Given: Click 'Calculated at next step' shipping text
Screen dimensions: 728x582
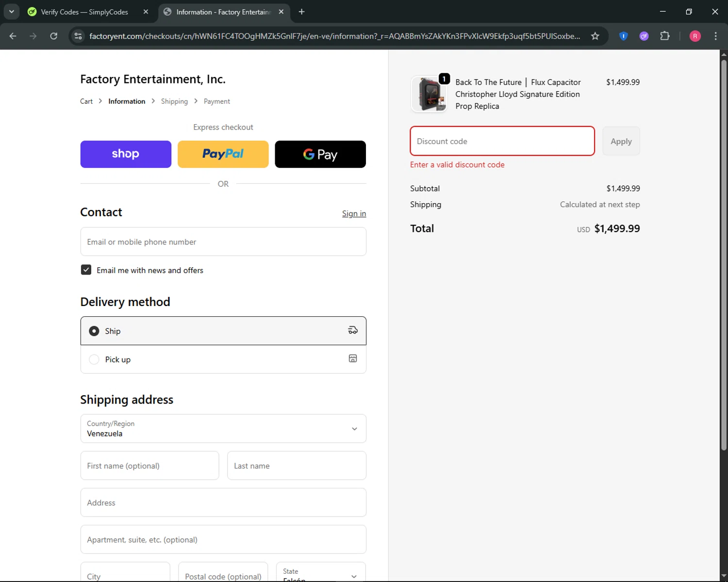Looking at the screenshot, I should (x=600, y=205).
